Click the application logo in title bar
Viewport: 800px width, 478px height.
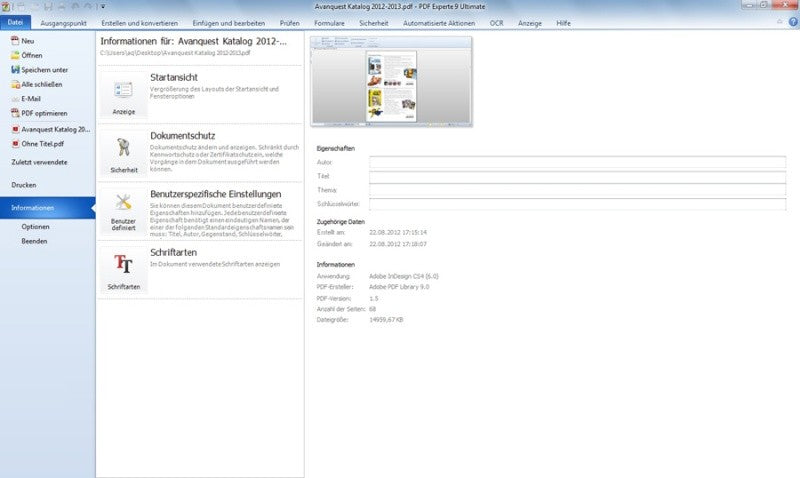5,7
